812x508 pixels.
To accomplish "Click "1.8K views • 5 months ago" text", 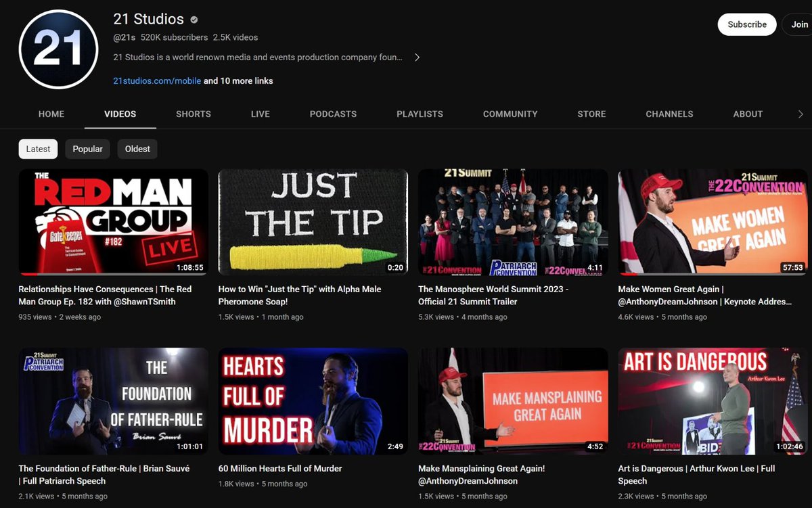I will click(263, 484).
